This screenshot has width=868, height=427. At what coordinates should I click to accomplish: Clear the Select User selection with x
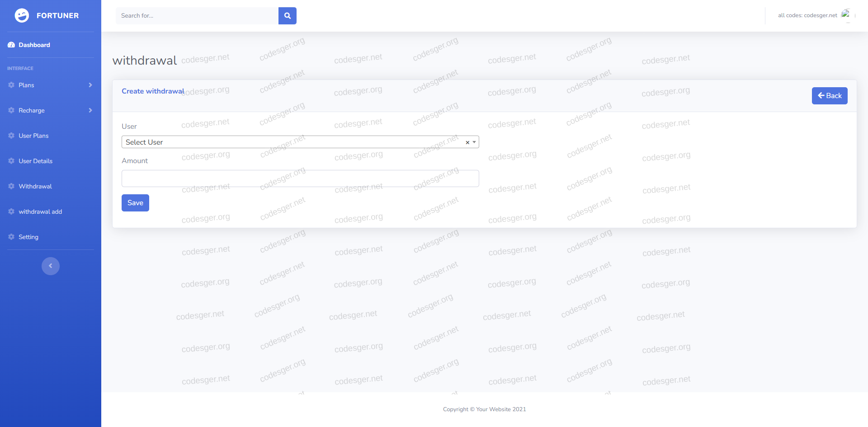click(467, 142)
